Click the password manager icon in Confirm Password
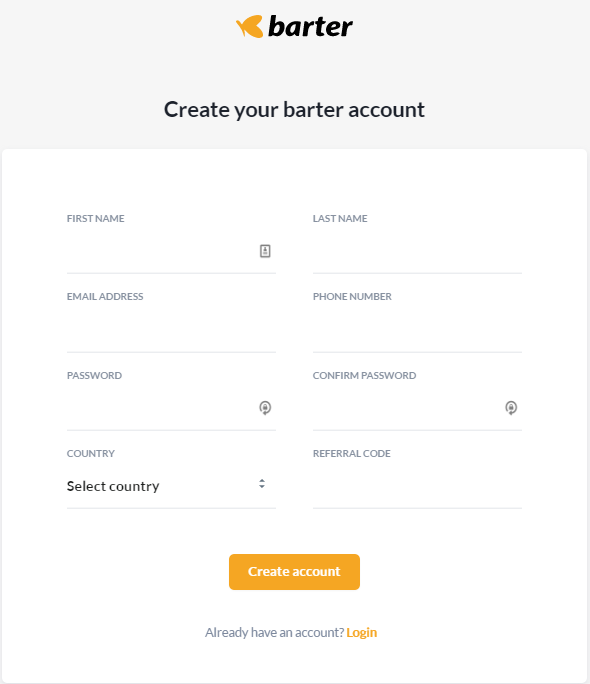 click(x=511, y=407)
